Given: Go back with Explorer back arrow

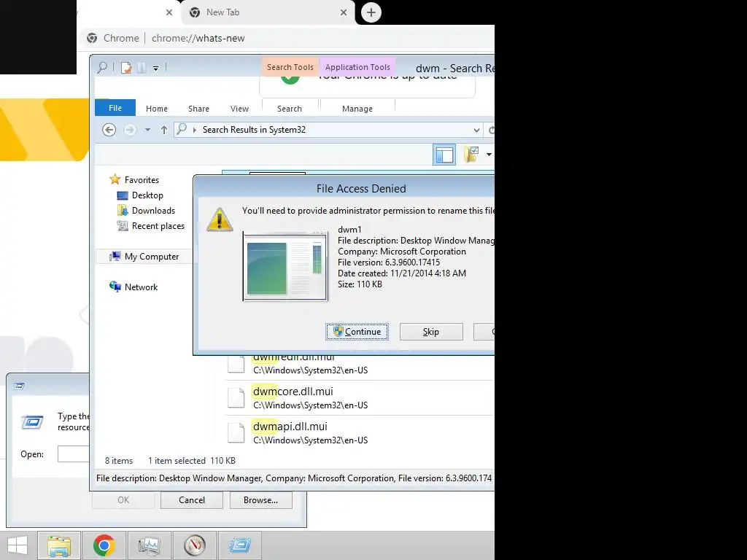Looking at the screenshot, I should coord(109,130).
